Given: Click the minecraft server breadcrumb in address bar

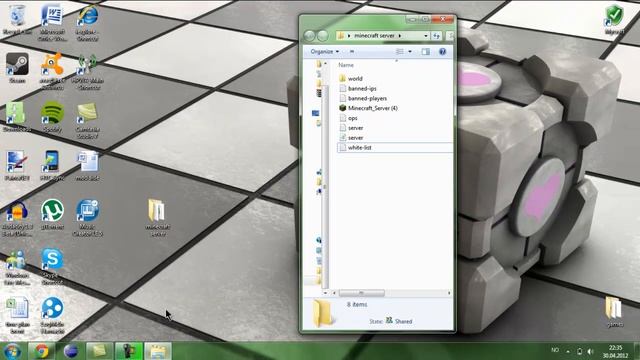Looking at the screenshot, I should point(374,36).
